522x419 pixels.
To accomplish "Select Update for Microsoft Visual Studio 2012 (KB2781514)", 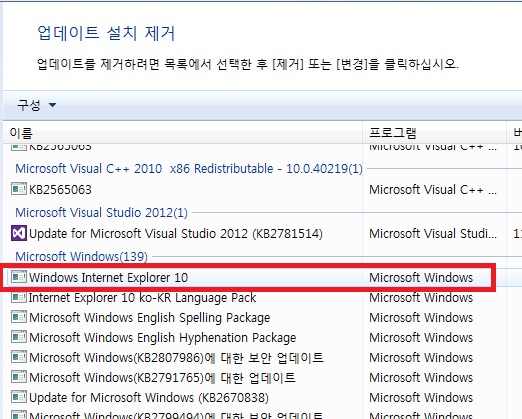I will point(176,234).
